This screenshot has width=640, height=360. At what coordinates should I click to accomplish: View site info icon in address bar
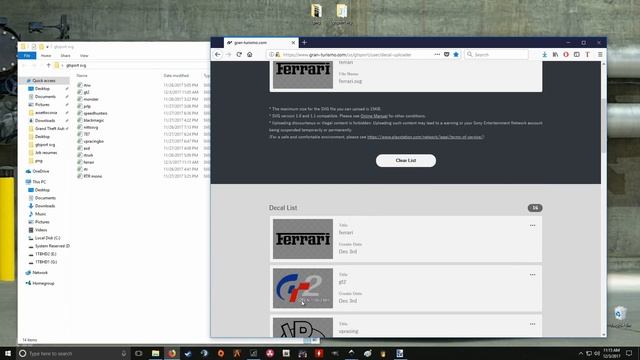[271, 54]
